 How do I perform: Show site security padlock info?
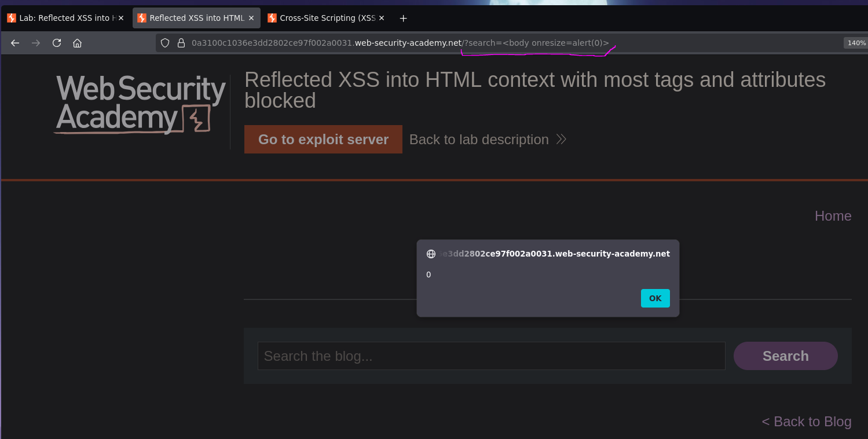point(181,43)
